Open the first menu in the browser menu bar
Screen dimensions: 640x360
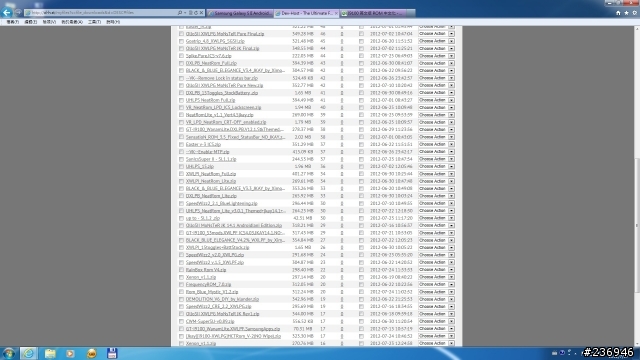click(x=12, y=22)
